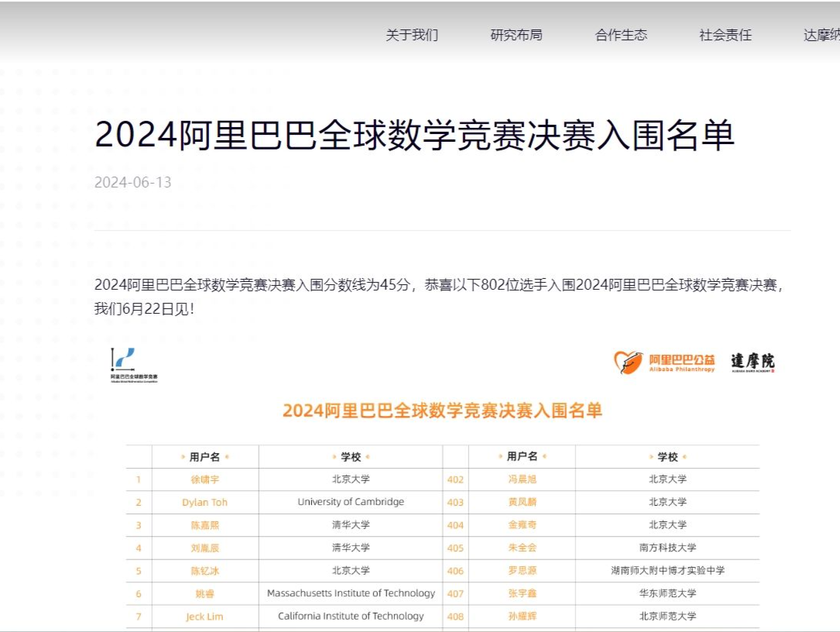840x632 pixels.
Task: Click rank number 402
Action: pyautogui.click(x=455, y=479)
